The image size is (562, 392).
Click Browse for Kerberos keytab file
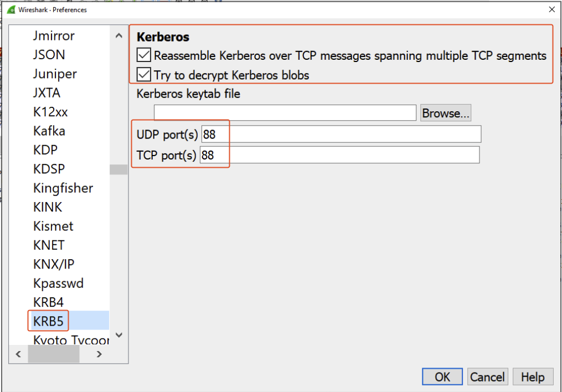pyautogui.click(x=446, y=113)
